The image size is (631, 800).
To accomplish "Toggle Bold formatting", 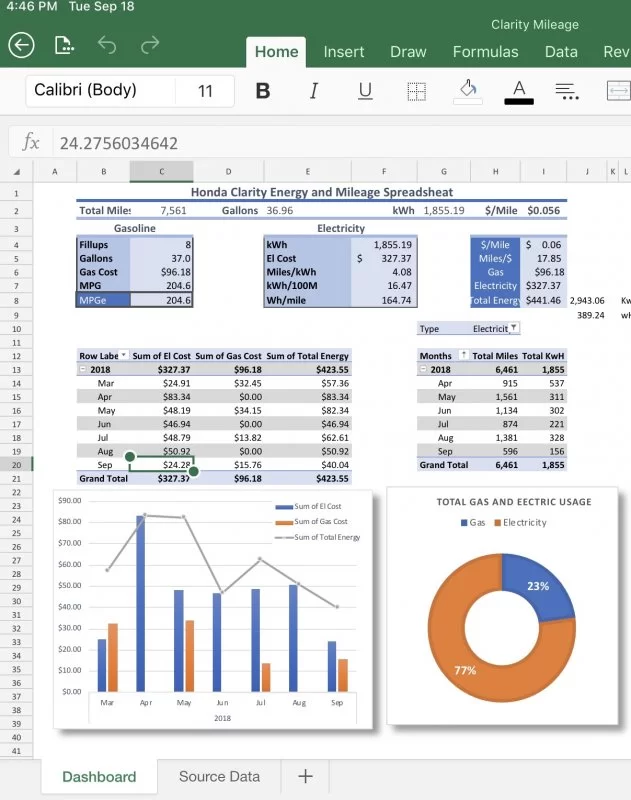I will click(263, 91).
